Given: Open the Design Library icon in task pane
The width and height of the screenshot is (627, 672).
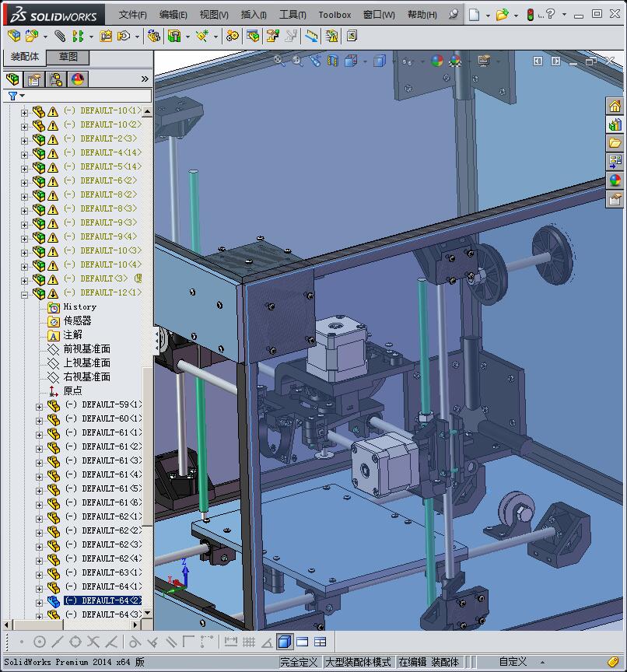Looking at the screenshot, I should point(615,124).
